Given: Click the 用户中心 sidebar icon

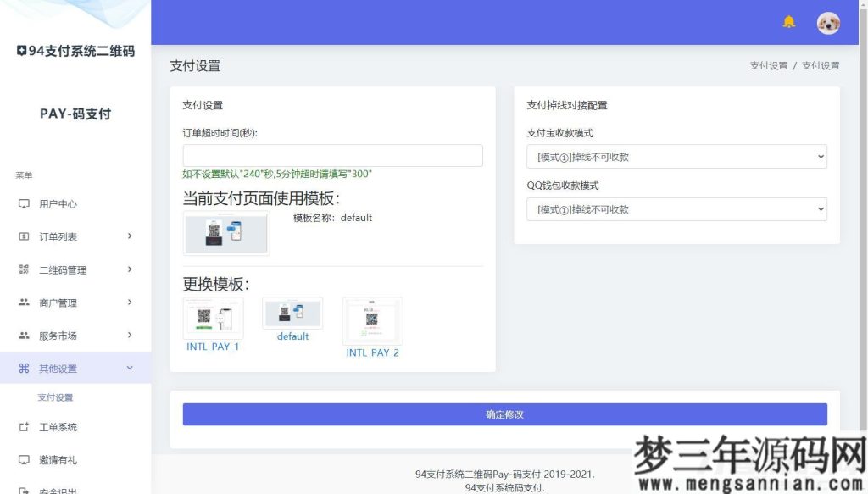Looking at the screenshot, I should click(x=25, y=203).
